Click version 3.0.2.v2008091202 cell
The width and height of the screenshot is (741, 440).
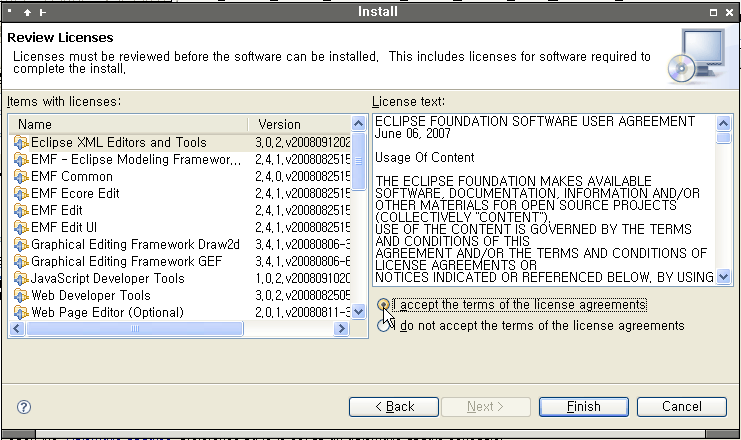pos(302,142)
